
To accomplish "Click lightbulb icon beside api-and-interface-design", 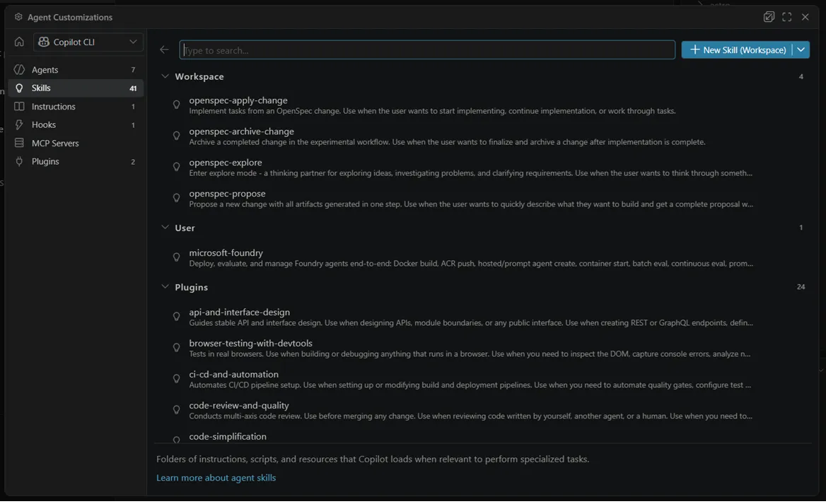I will point(177,317).
